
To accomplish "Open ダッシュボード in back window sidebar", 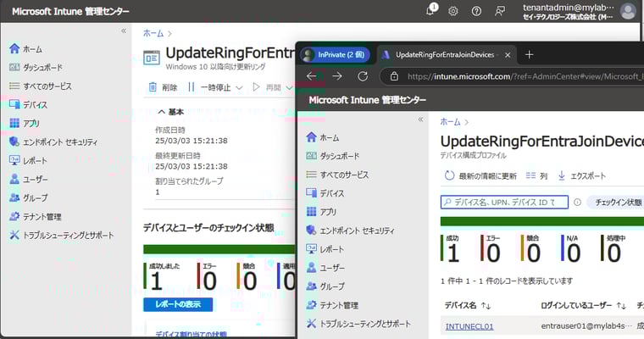I will tap(36, 68).
